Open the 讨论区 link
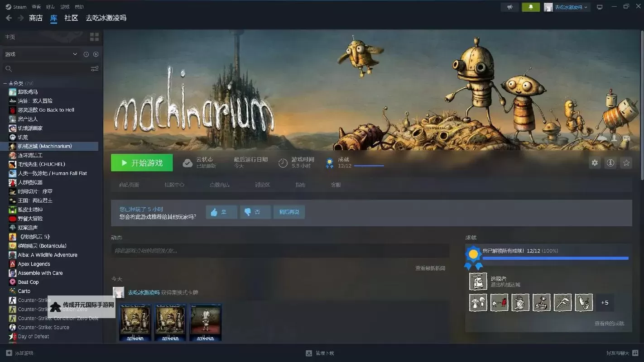This screenshot has width=644, height=362. (262, 185)
